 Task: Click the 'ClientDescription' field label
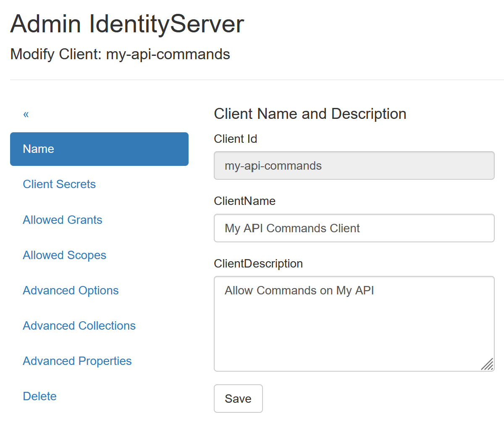click(x=258, y=264)
